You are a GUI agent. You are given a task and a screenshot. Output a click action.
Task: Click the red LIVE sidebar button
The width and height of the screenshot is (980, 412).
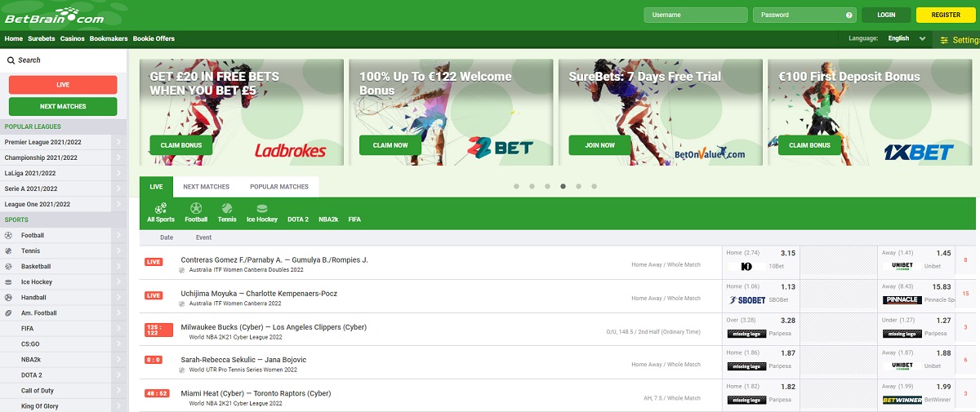pos(63,85)
